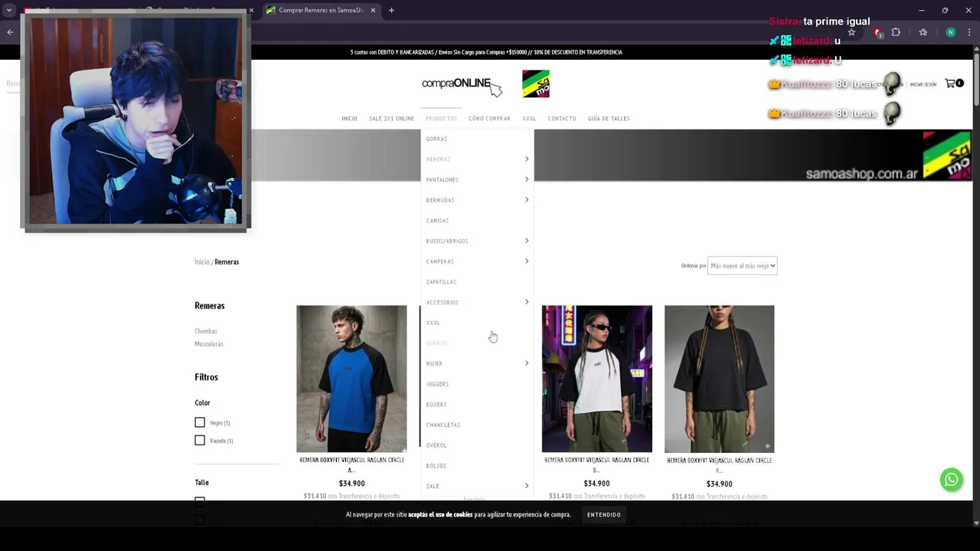Open the Contacto nav item
980x551 pixels.
561,119
